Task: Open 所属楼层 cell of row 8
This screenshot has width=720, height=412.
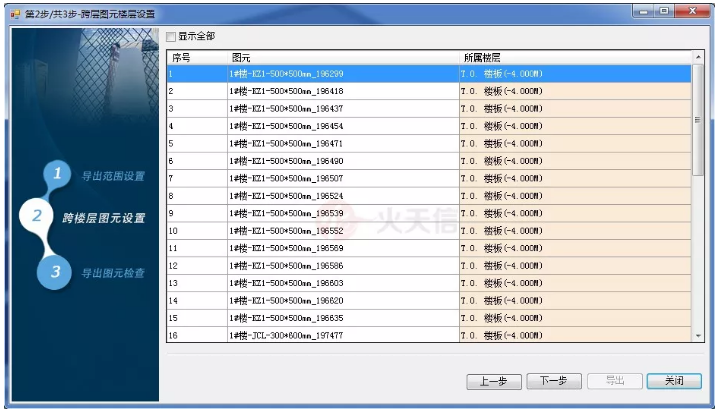Action: 573,196
